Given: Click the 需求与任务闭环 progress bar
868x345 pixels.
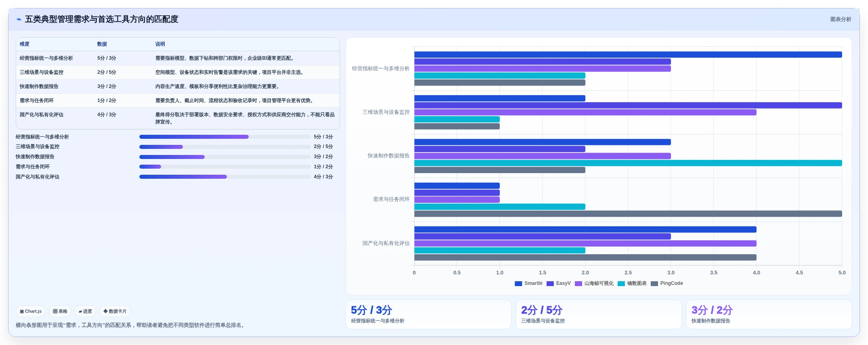Looking at the screenshot, I should point(225,167).
